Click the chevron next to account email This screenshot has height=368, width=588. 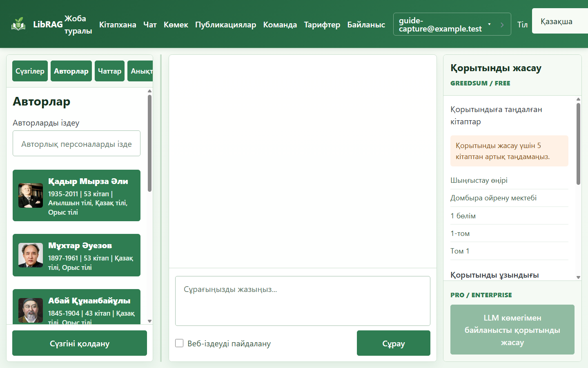tap(502, 25)
